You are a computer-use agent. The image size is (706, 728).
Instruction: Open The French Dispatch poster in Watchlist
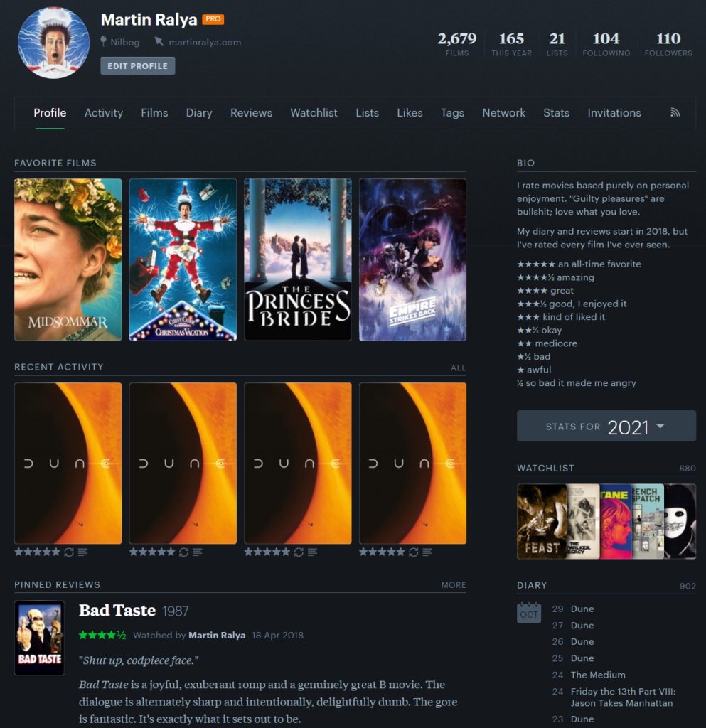[x=648, y=521]
